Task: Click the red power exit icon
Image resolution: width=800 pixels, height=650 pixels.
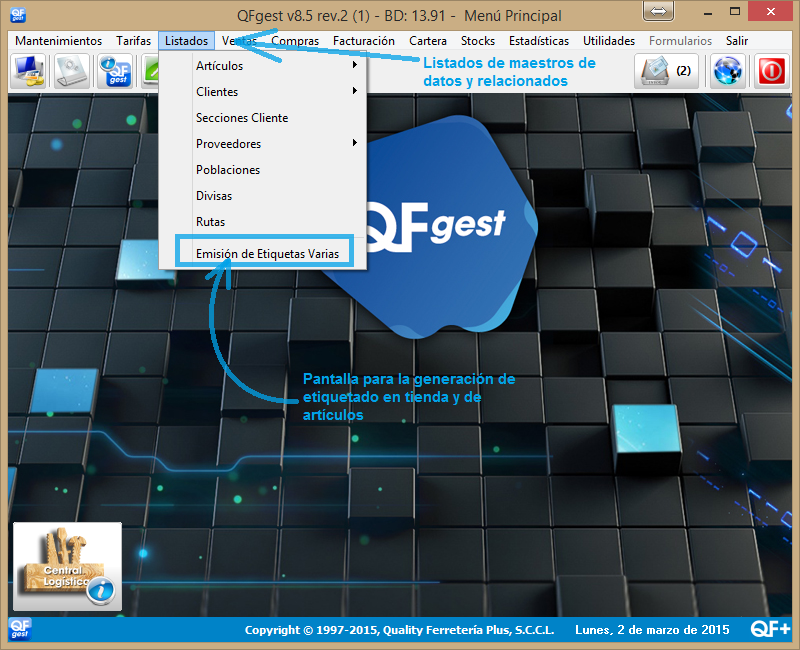Action: tap(771, 71)
